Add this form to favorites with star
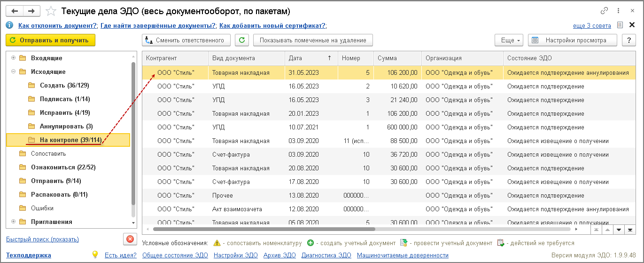 point(53,10)
